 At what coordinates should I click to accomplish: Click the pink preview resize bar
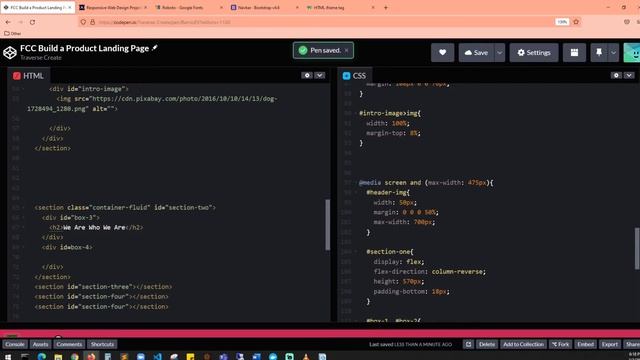(x=320, y=333)
